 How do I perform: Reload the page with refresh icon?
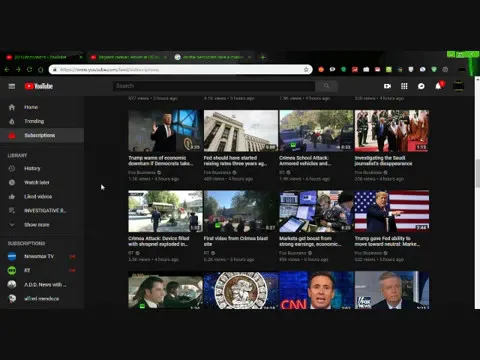click(29, 69)
